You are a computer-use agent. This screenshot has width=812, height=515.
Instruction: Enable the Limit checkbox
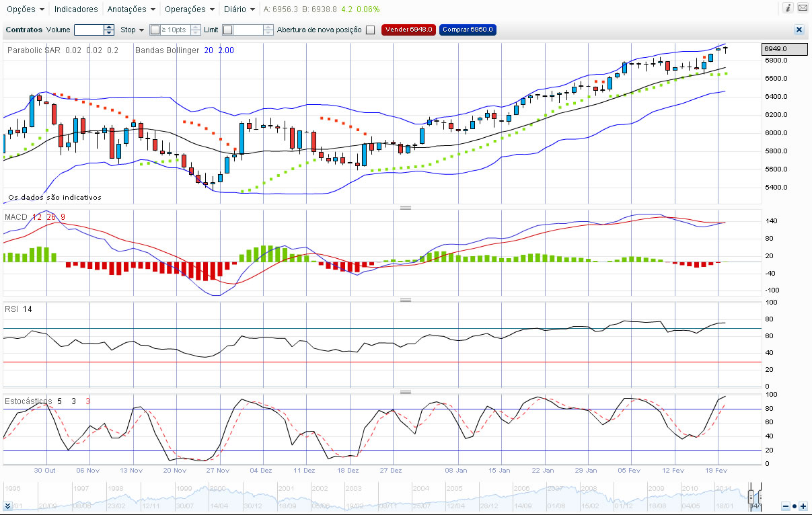pos(227,30)
